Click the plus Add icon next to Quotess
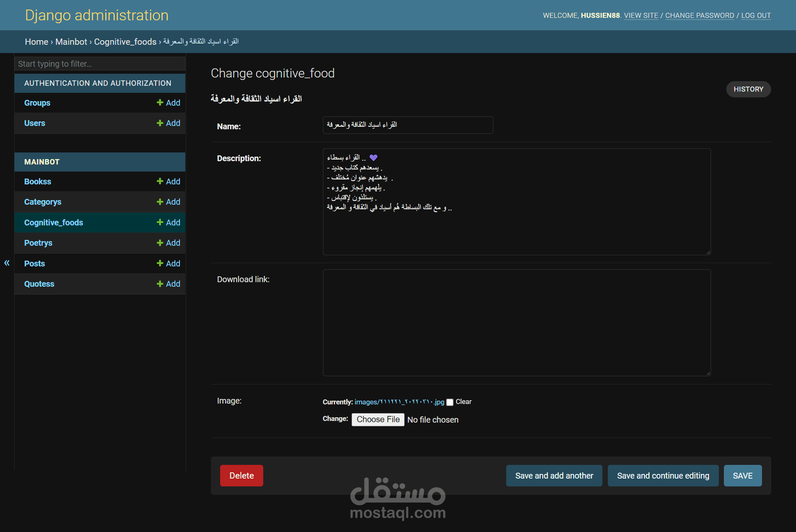The width and height of the screenshot is (796, 532). click(160, 283)
